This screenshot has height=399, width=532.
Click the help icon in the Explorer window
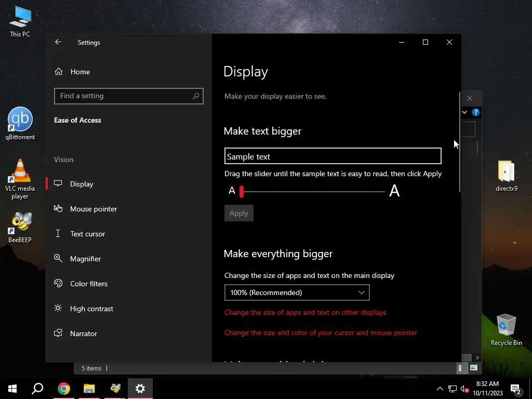point(476,112)
